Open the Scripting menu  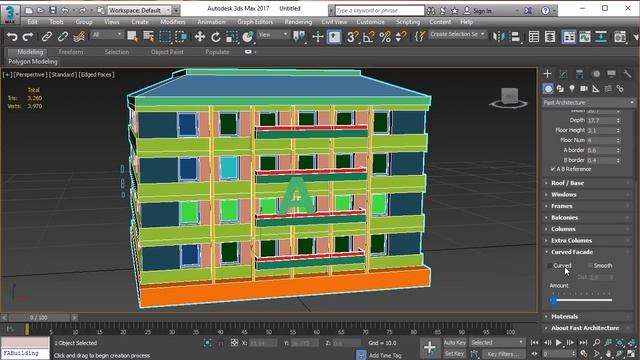[x=408, y=22]
